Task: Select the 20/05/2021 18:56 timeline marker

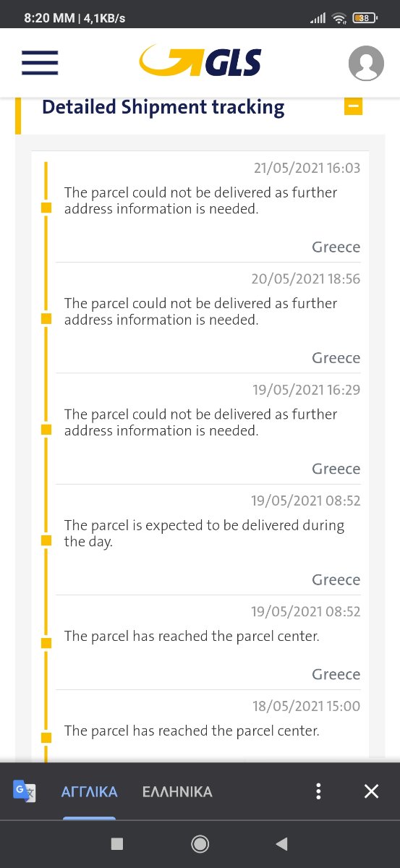Action: pos(46,318)
